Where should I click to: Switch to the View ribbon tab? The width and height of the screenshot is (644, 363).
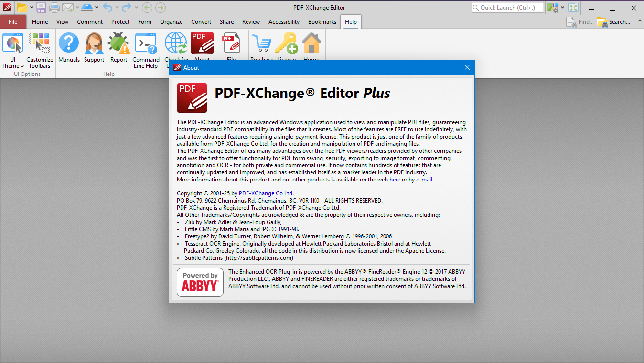click(62, 22)
